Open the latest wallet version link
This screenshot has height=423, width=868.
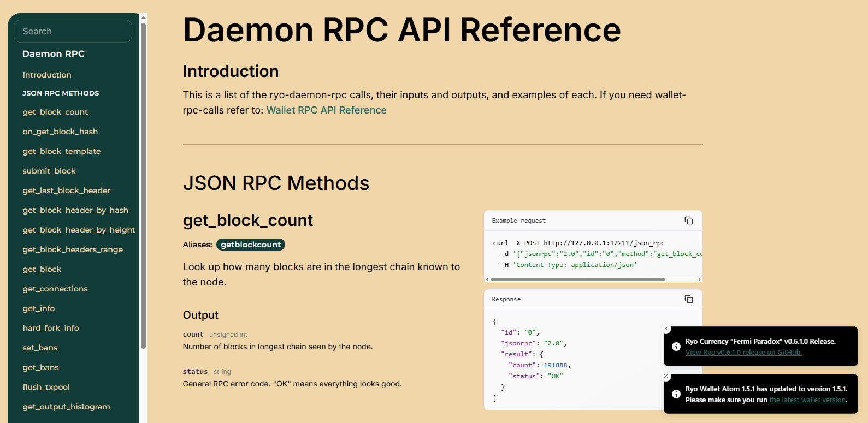tap(807, 400)
